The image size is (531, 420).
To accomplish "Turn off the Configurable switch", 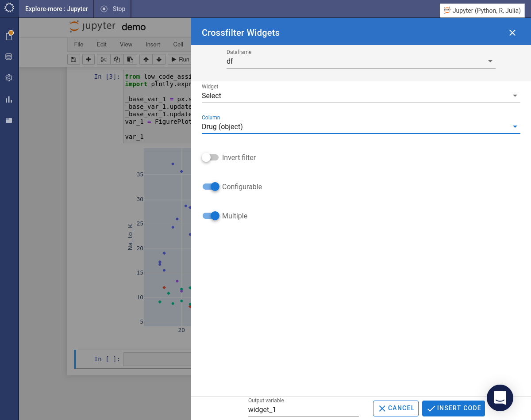I will [x=211, y=187].
